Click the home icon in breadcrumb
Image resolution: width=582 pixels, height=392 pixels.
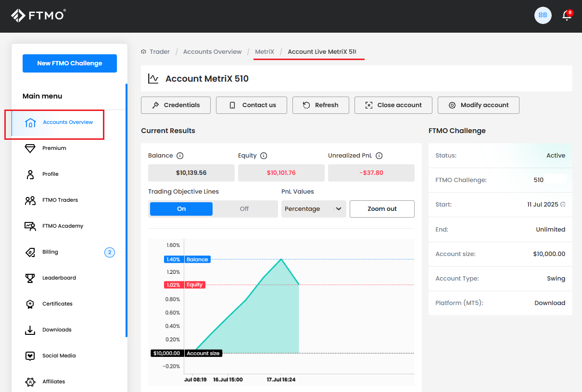[x=143, y=52]
